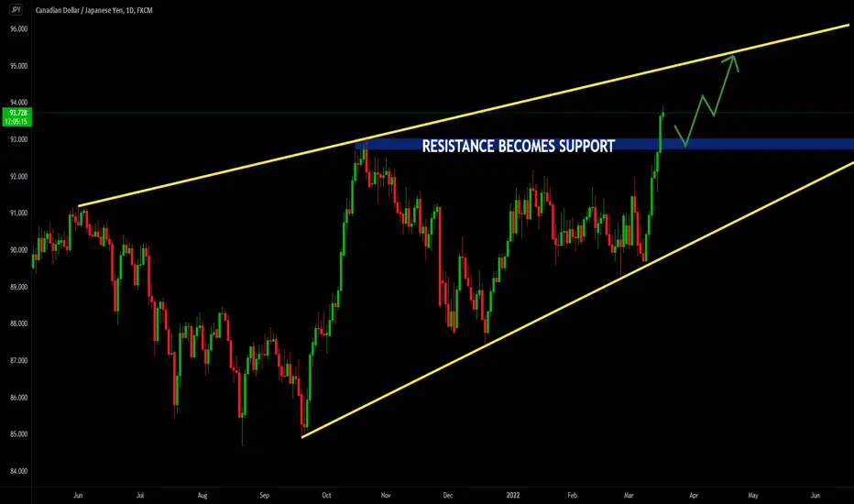Click the Sep date label
The width and height of the screenshot is (854, 504).
(264, 495)
